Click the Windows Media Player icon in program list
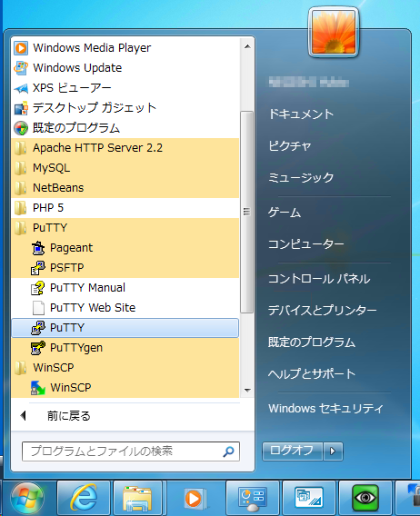The height and width of the screenshot is (516, 420). (21, 48)
